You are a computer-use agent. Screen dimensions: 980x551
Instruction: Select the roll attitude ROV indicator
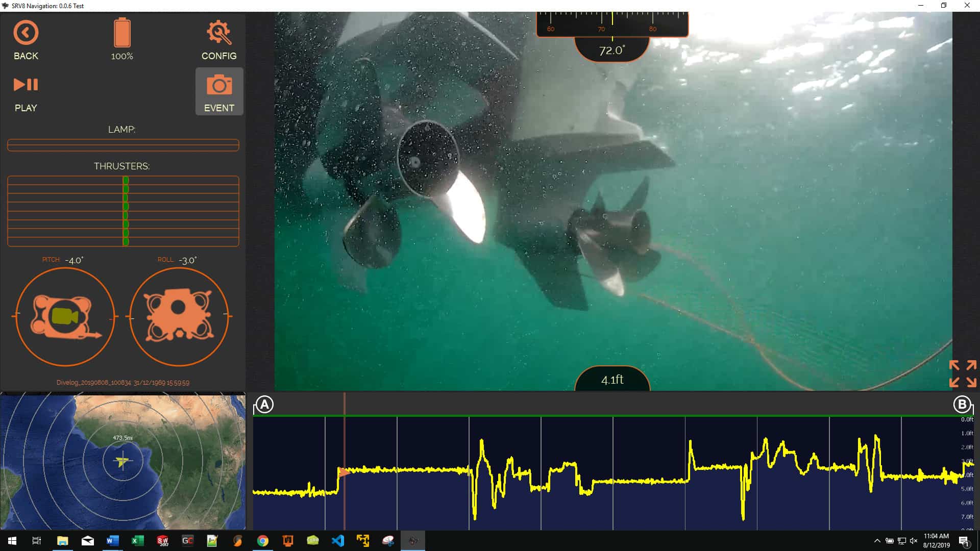(x=179, y=316)
